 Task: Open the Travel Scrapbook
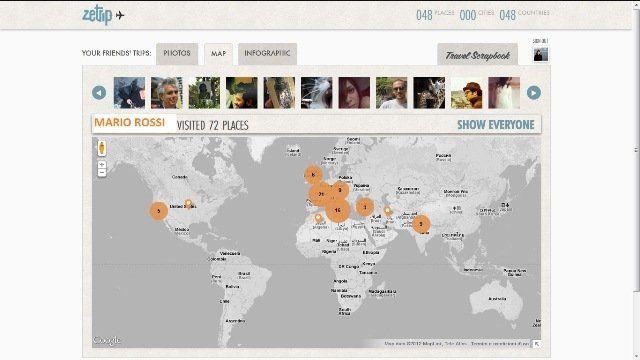pos(478,55)
